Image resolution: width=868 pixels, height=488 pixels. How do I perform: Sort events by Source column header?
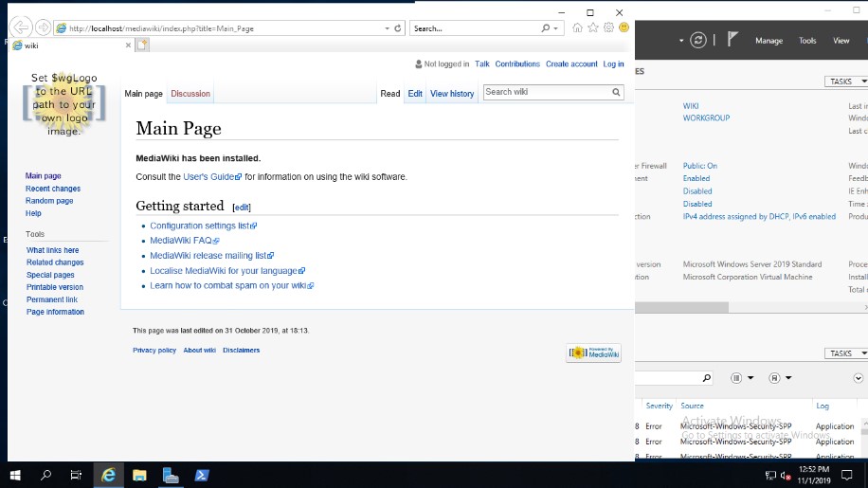tap(692, 407)
